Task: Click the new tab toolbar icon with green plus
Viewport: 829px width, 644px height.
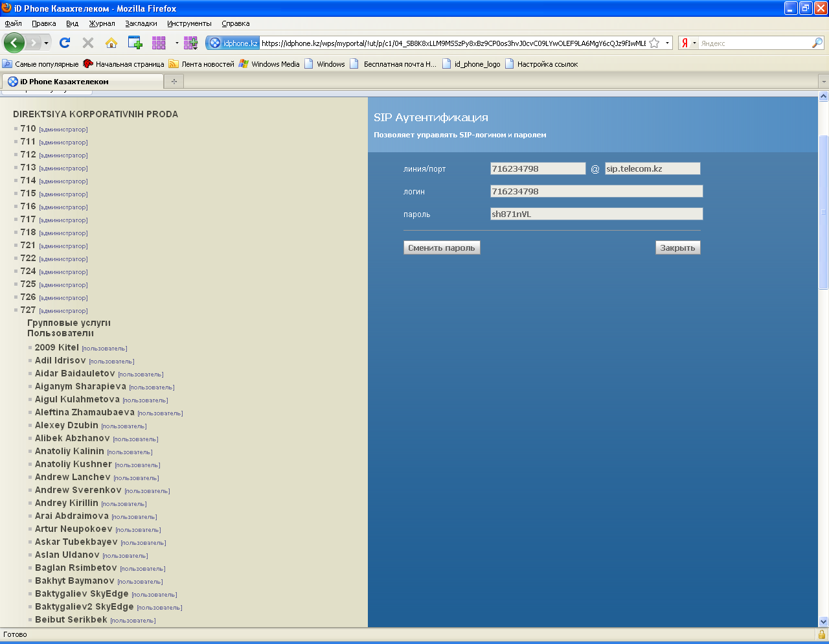Action: (x=135, y=43)
